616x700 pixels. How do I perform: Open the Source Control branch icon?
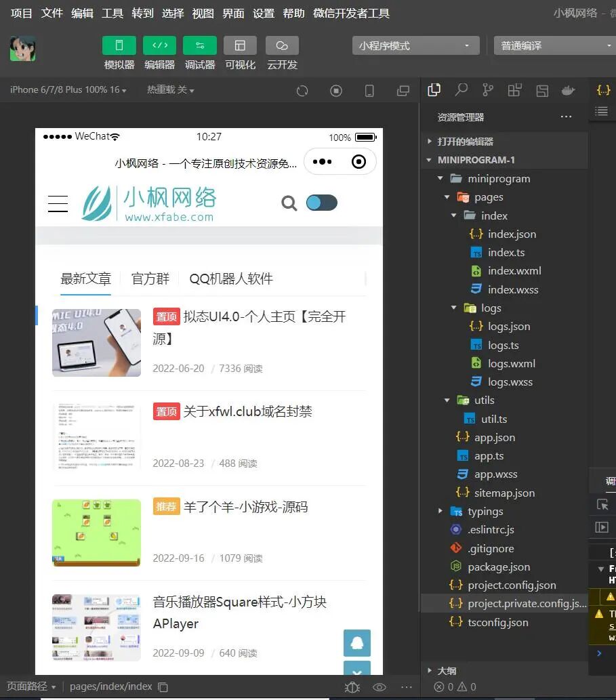487,89
